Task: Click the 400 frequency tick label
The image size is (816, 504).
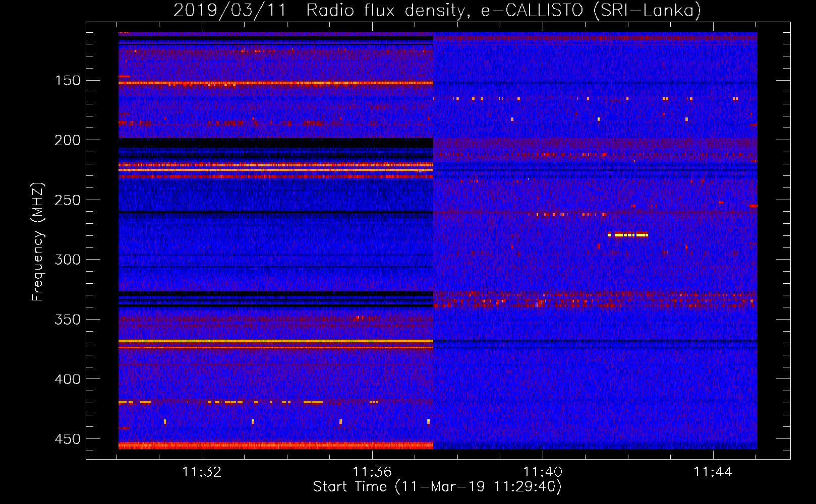Action: [x=68, y=379]
